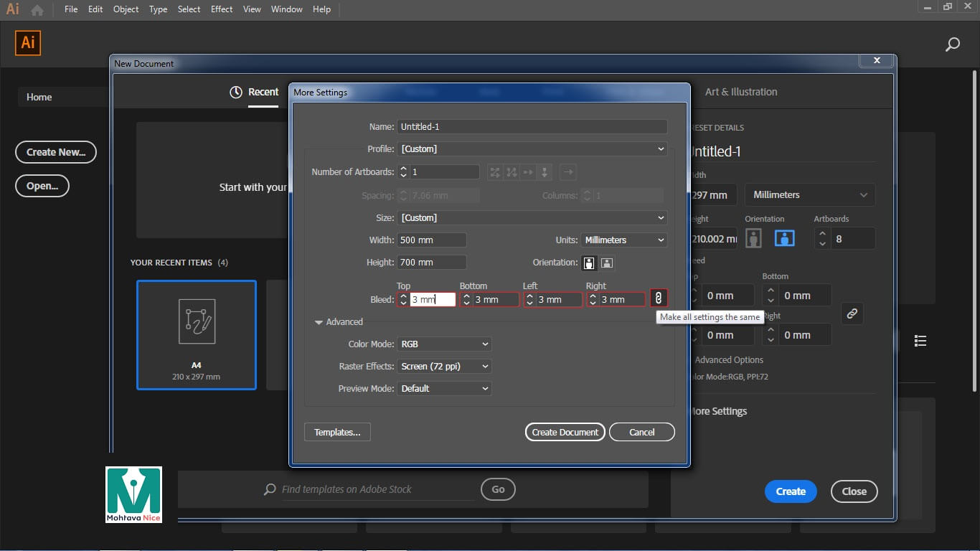
Task: Open the Raster Effects dropdown
Action: (444, 367)
